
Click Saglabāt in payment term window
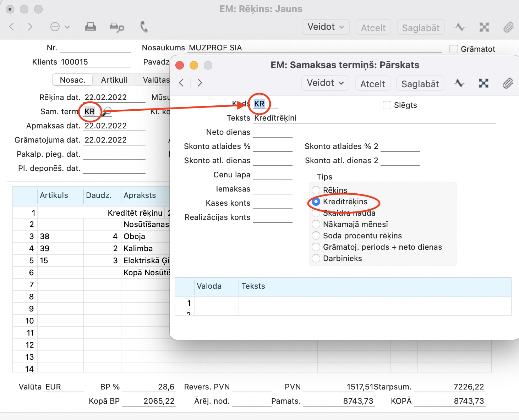pyautogui.click(x=420, y=84)
